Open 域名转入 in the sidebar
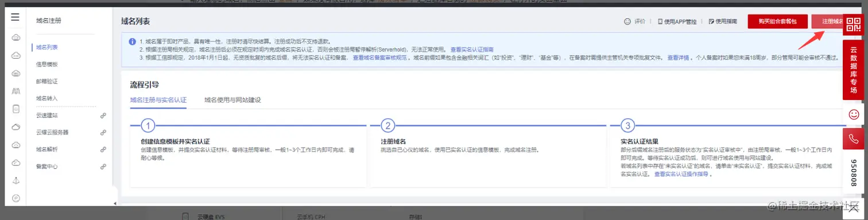The width and height of the screenshot is (868, 220). [46, 98]
